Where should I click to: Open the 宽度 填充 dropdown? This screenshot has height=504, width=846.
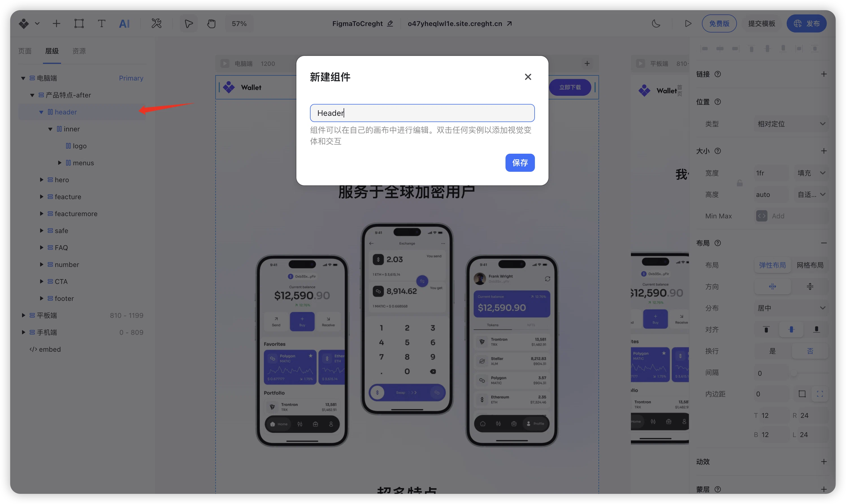coord(811,173)
